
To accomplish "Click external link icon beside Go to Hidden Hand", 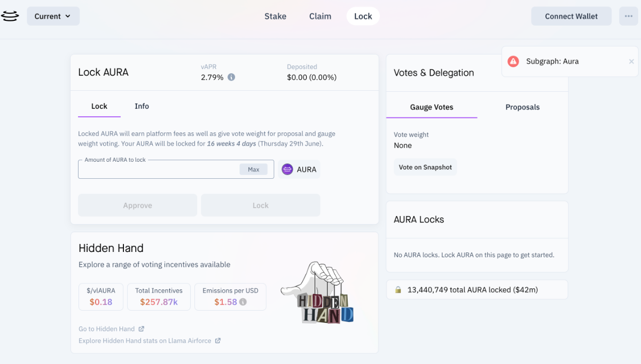I will point(141,329).
